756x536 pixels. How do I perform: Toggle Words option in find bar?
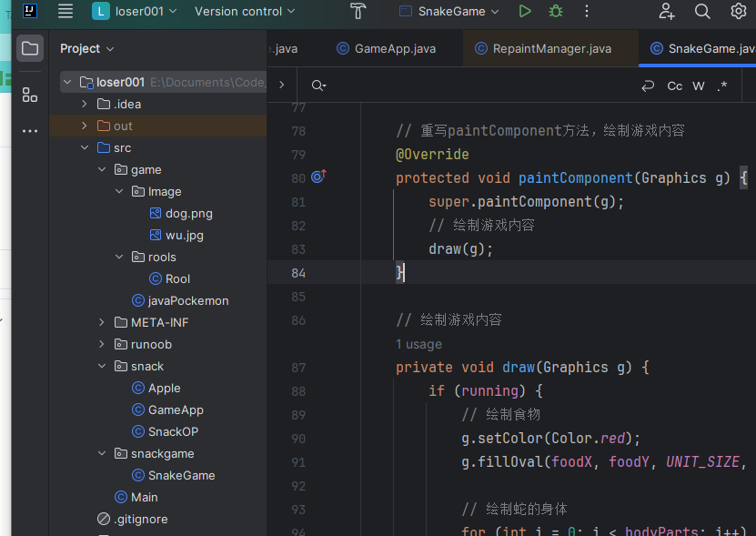(x=698, y=86)
